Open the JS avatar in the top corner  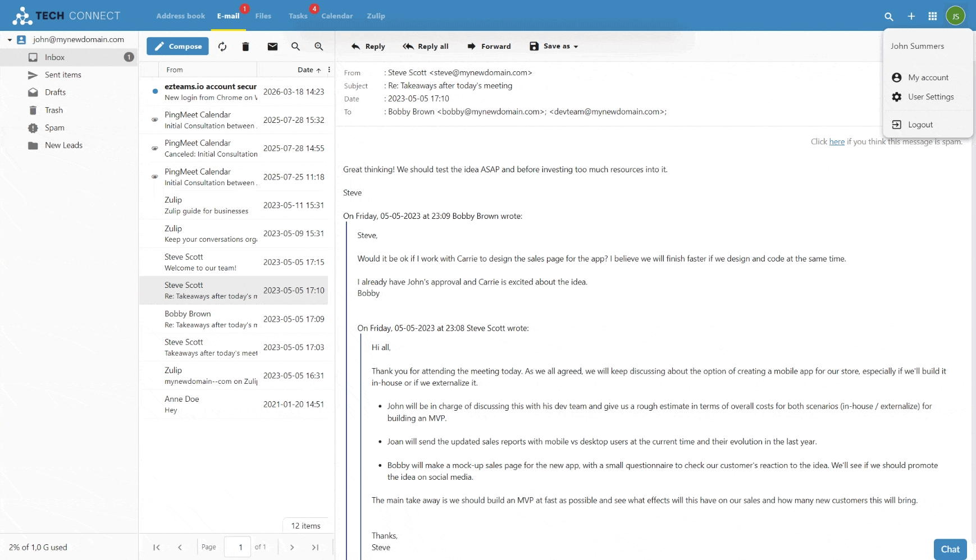[956, 16]
